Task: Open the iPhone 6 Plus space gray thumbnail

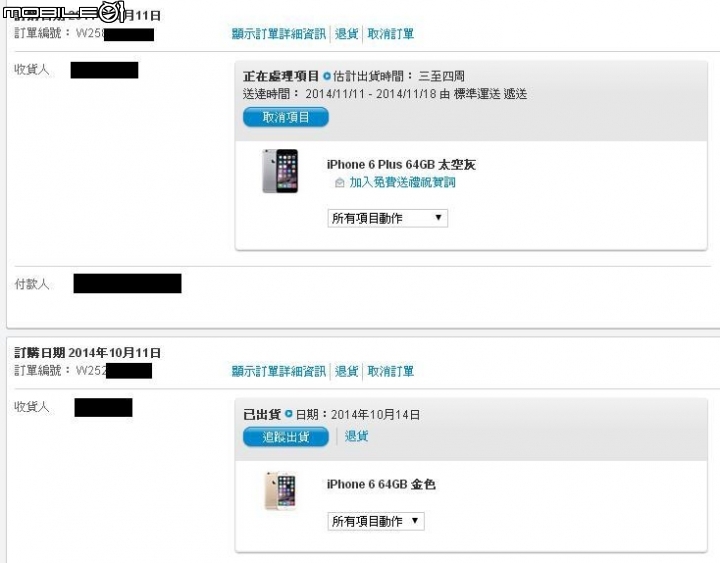Action: tap(280, 171)
